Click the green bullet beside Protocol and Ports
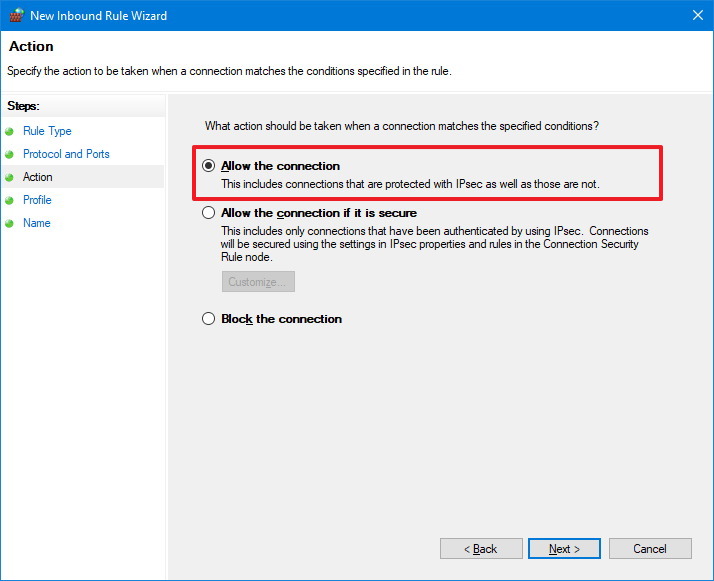 pyautogui.click(x=10, y=154)
